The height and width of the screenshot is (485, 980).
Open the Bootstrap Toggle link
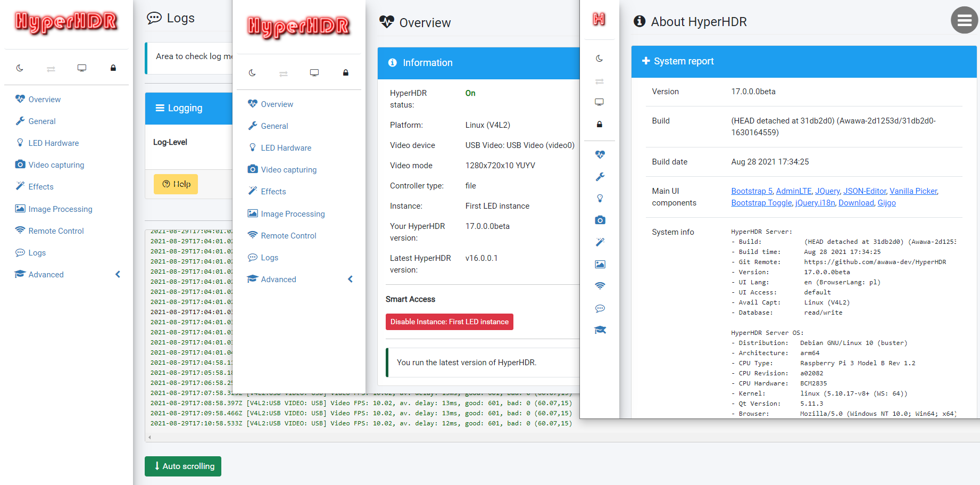(761, 202)
